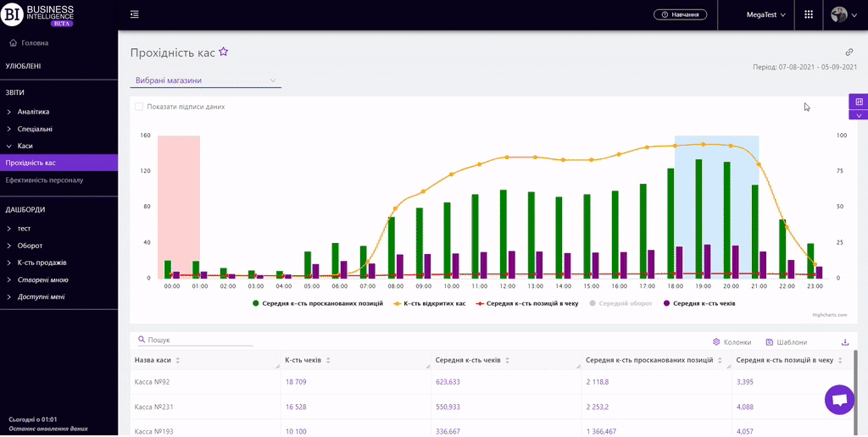Download table using export icon

844,342
